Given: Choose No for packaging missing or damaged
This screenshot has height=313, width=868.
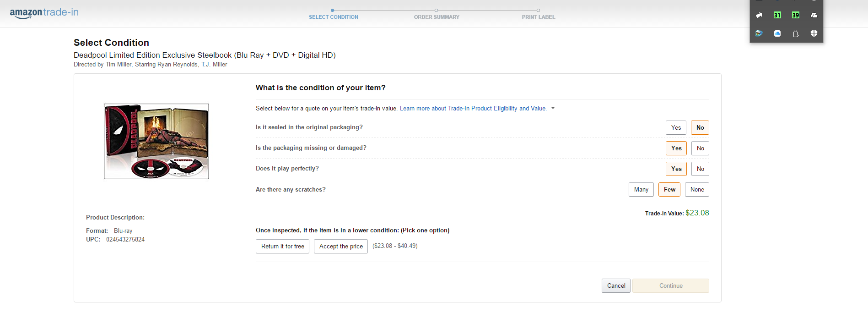Looking at the screenshot, I should coord(700,148).
